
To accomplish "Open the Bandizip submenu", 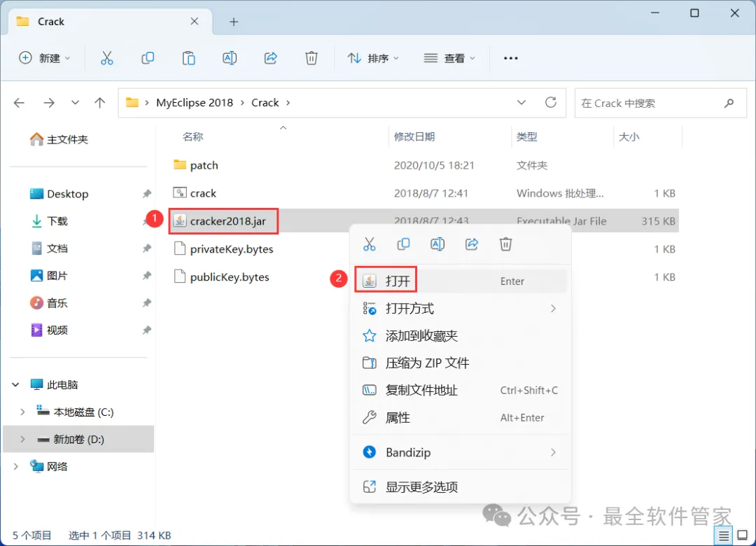I will coord(461,452).
